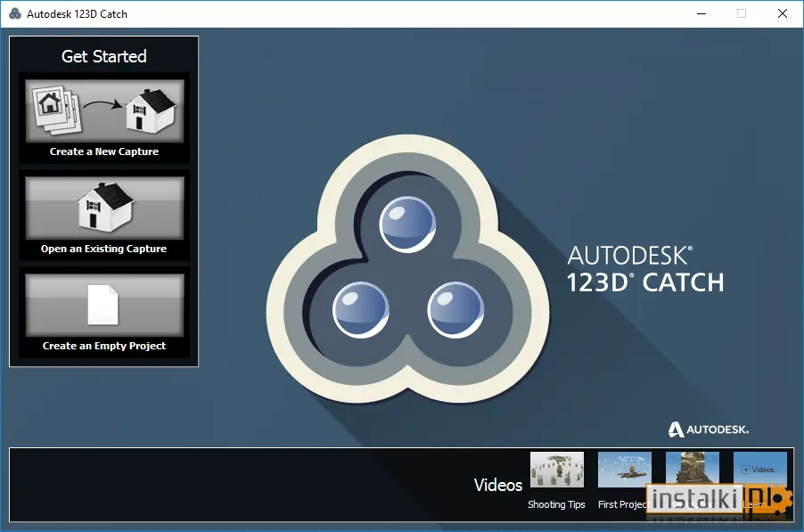
Task: Click the Autodesk logo in corner
Action: (709, 430)
